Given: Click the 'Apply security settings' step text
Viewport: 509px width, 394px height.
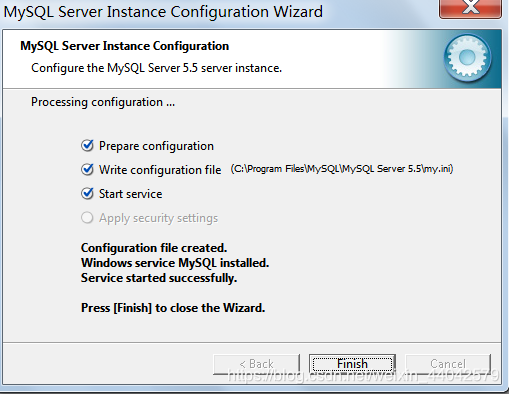Looking at the screenshot, I should 158,218.
